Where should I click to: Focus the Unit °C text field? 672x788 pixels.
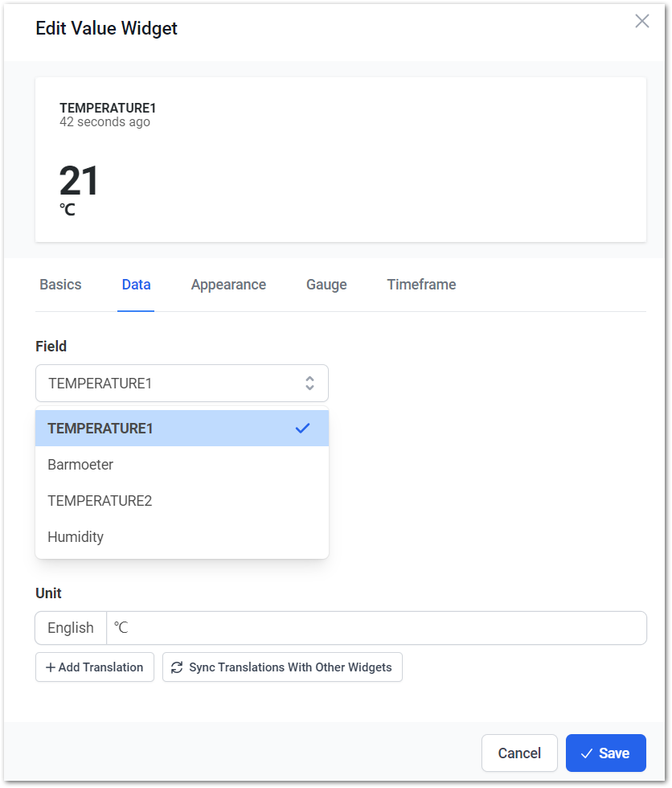click(376, 628)
